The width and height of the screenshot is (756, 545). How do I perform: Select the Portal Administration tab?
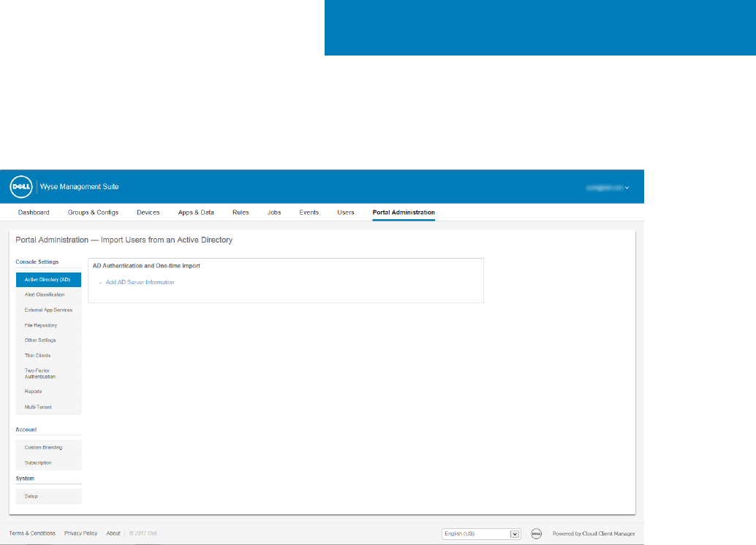(404, 213)
